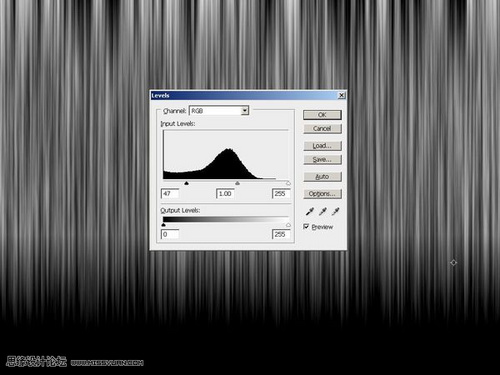
Task: Click the input white point slider
Action: (288, 183)
